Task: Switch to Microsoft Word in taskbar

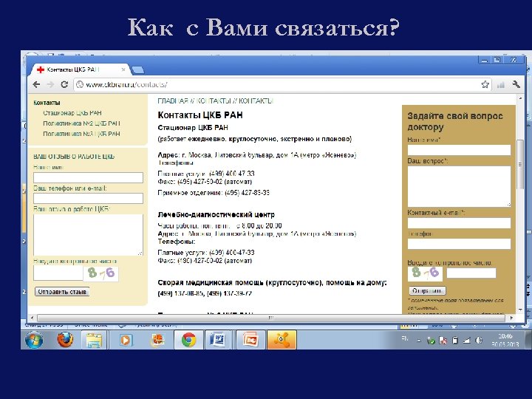Action: pos(218,340)
